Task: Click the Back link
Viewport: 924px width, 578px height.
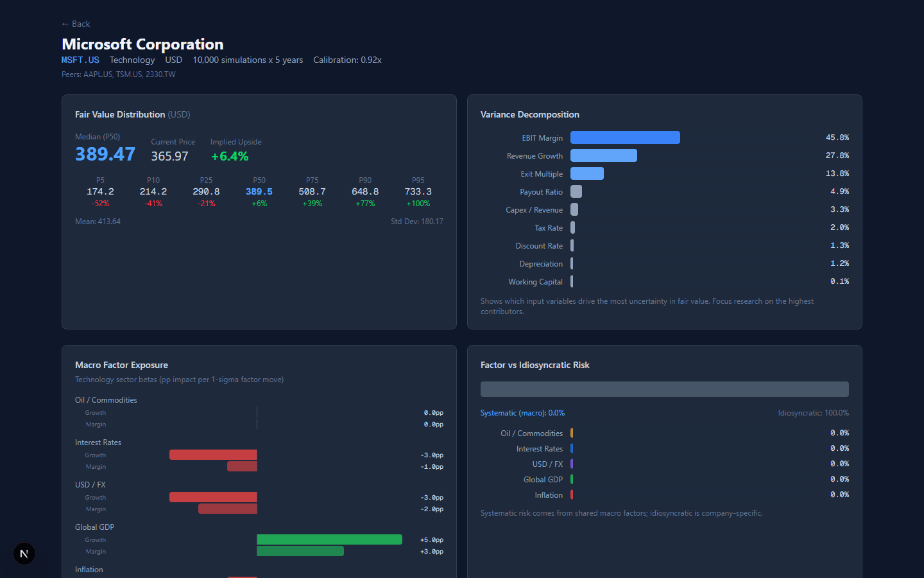Action: pyautogui.click(x=76, y=24)
